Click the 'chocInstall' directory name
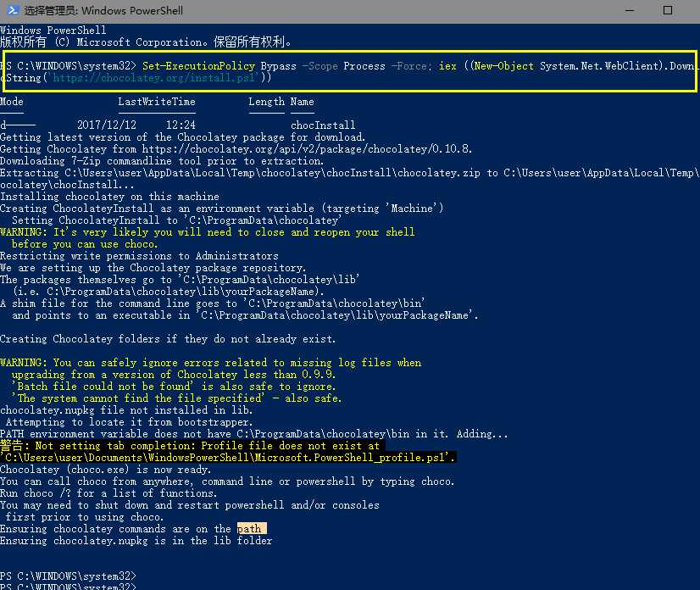This screenshot has height=590, width=700. (323, 125)
